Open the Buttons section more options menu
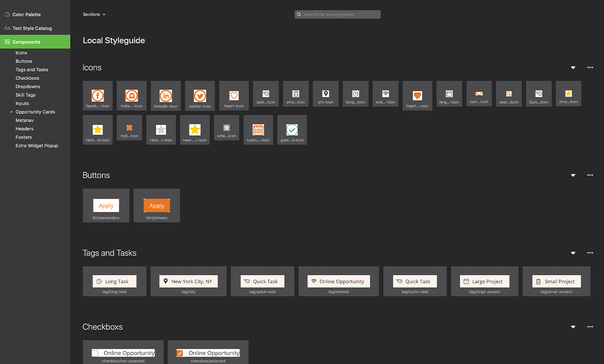This screenshot has width=604, height=364. pos(590,175)
